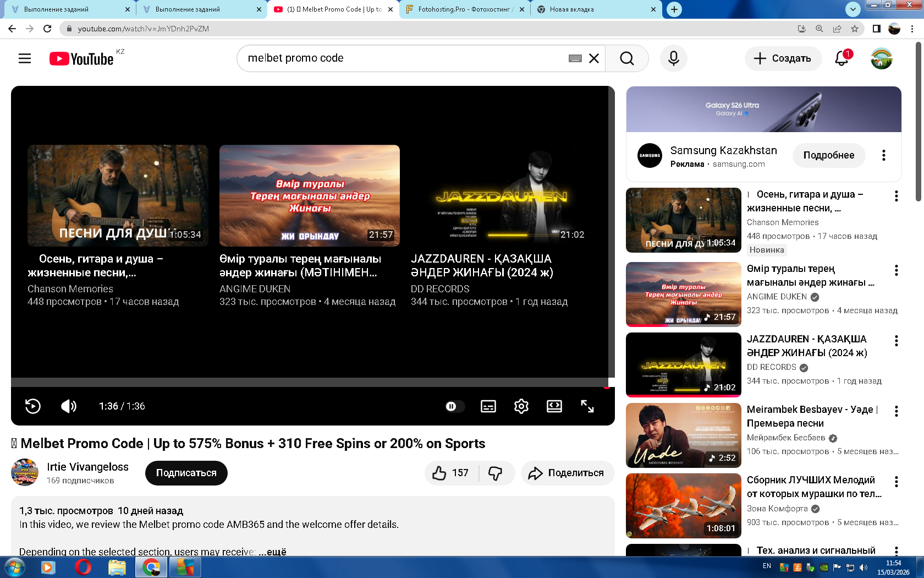
Task: Open options for sidebar video Осень, гитара и душа
Action: pos(897,196)
